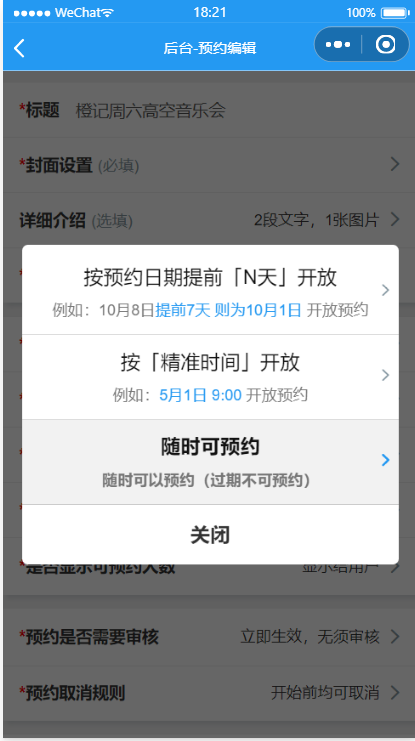Edit the 标题 field 橙记周六高空音乐会
This screenshot has width=415, height=741.
click(150, 111)
